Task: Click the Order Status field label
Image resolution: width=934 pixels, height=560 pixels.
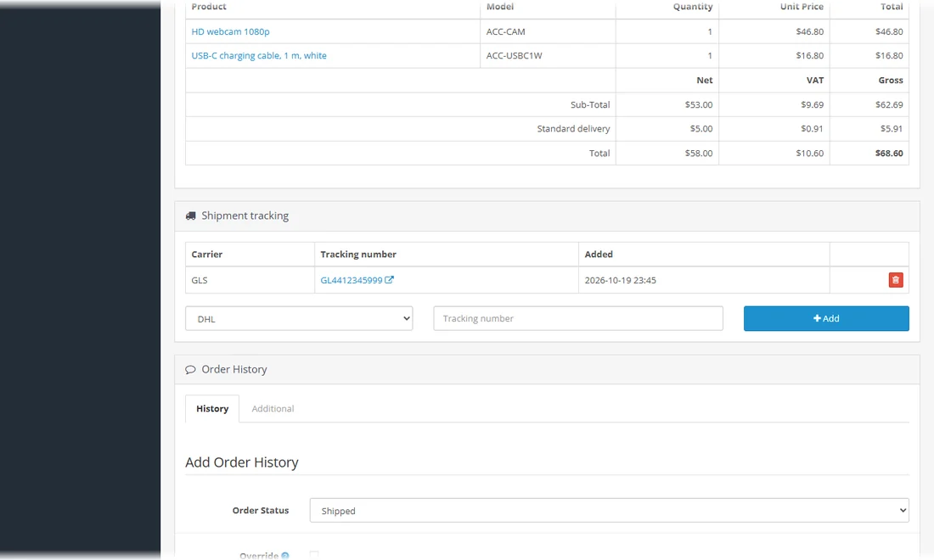Action: (261, 511)
